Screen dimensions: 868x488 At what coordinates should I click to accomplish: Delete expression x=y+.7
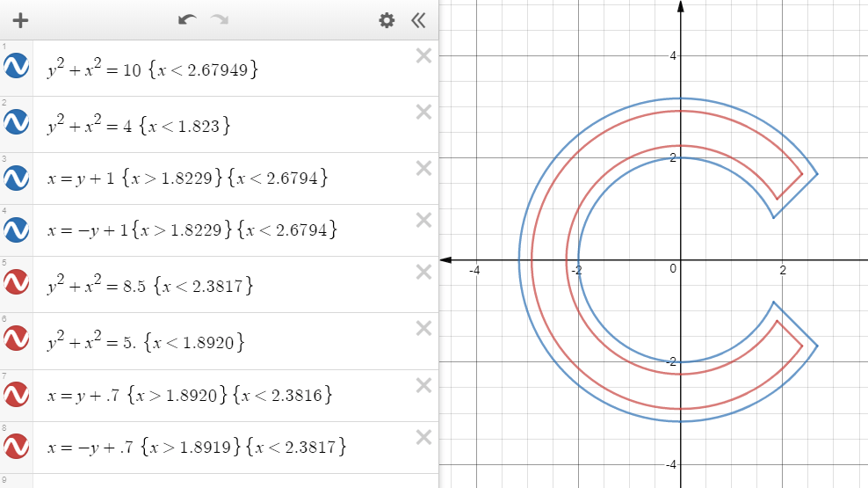[x=423, y=385]
